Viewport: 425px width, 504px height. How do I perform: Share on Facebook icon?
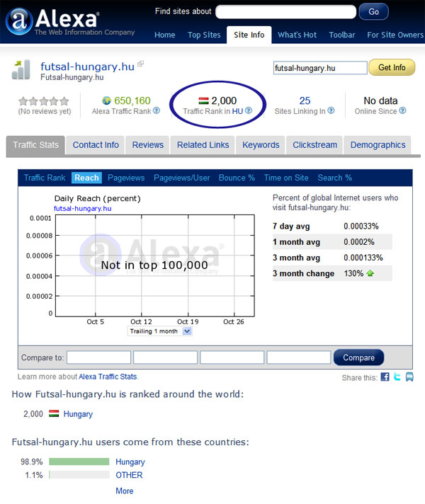[x=385, y=377]
